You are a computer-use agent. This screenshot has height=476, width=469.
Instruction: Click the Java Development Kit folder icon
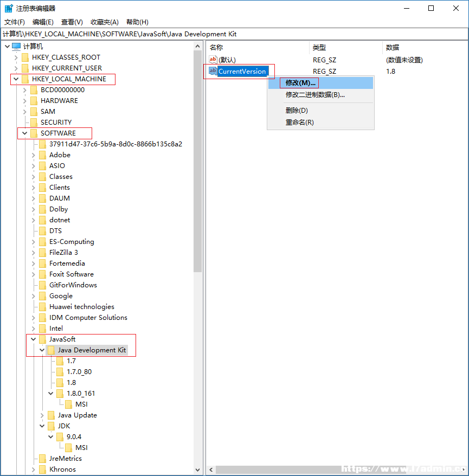(52, 350)
